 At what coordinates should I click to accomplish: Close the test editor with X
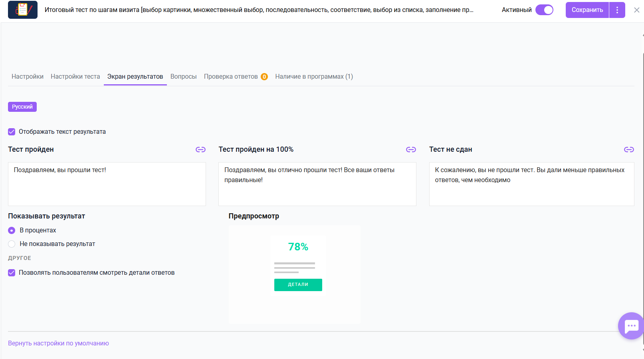[636, 10]
